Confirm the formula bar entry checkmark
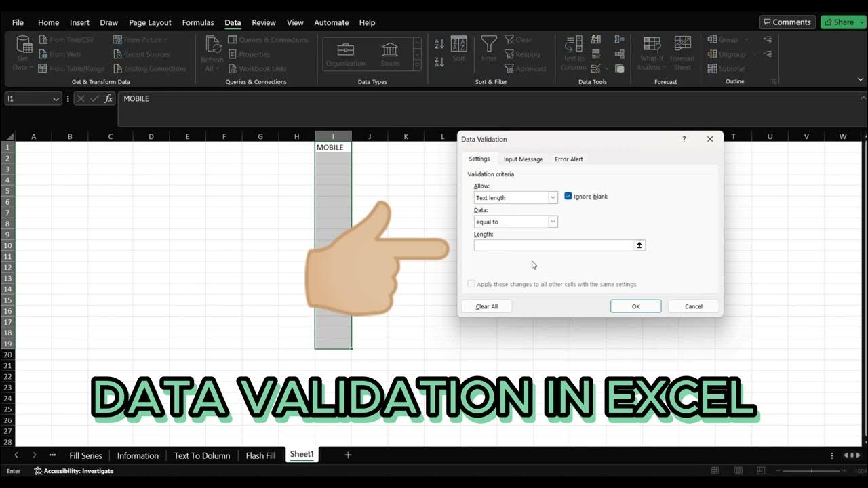 (x=94, y=99)
